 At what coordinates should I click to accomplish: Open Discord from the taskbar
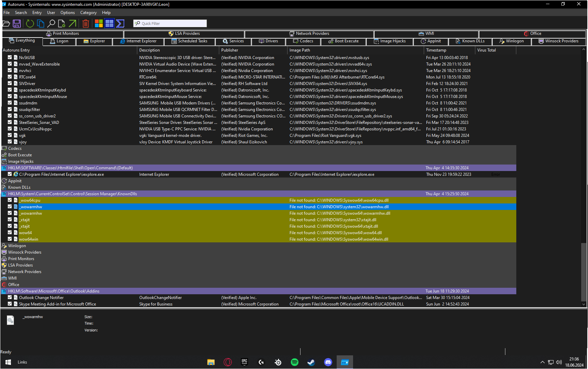[328, 362]
